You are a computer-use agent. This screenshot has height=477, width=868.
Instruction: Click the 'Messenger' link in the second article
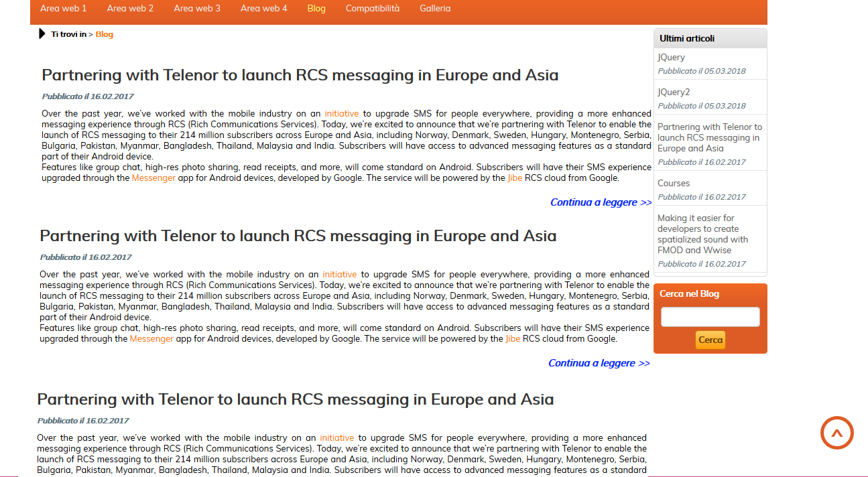click(151, 339)
